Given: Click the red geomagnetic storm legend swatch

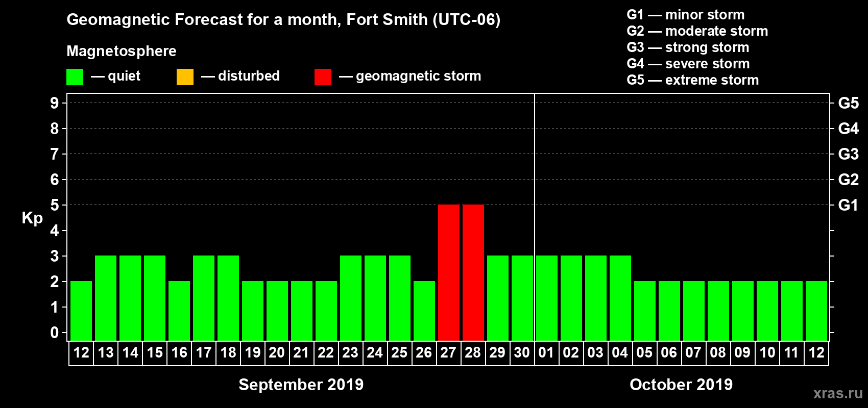Looking at the screenshot, I should 323,77.
